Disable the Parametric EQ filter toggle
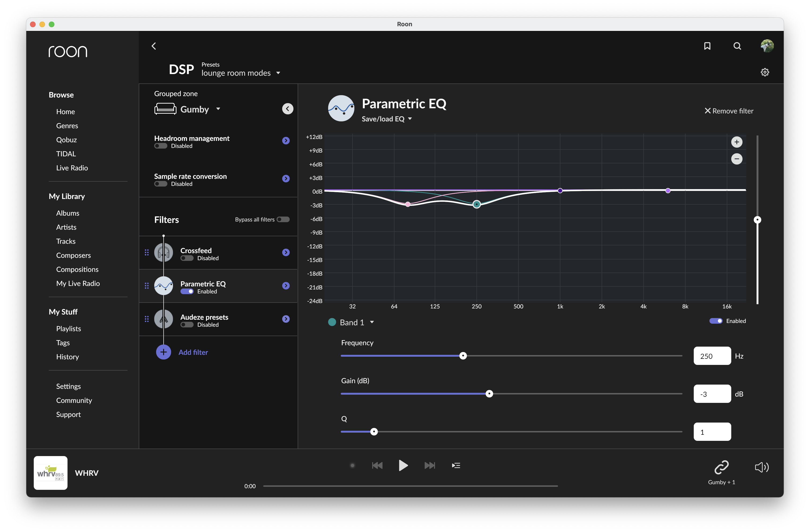810x532 pixels. pos(187,291)
